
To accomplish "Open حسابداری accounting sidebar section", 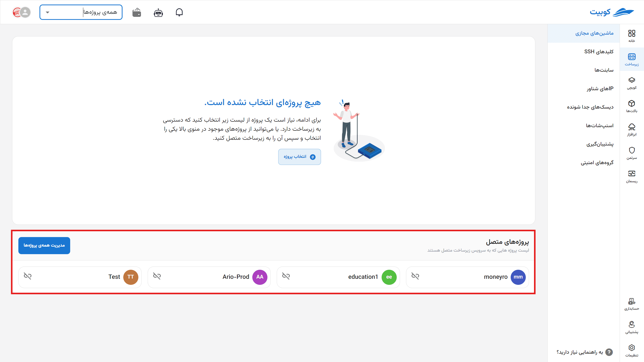I will click(x=632, y=304).
